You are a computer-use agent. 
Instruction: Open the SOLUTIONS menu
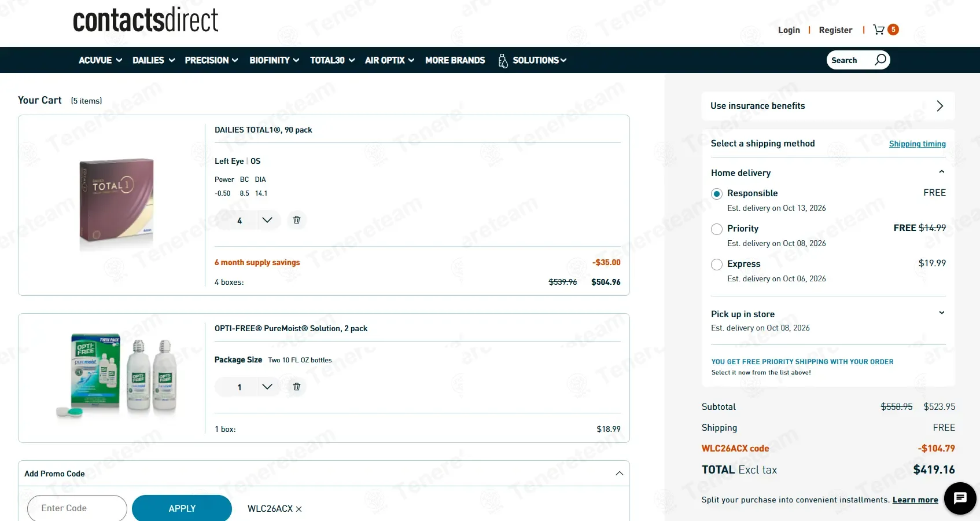(x=539, y=60)
